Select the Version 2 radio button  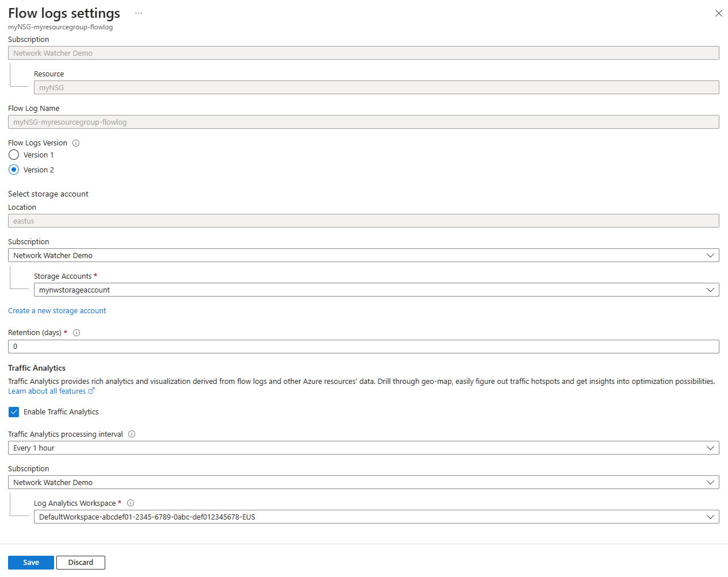pos(14,170)
